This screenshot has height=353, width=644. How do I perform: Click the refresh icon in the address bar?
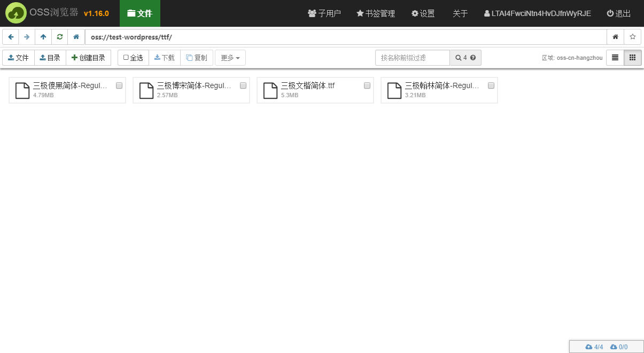[x=59, y=37]
